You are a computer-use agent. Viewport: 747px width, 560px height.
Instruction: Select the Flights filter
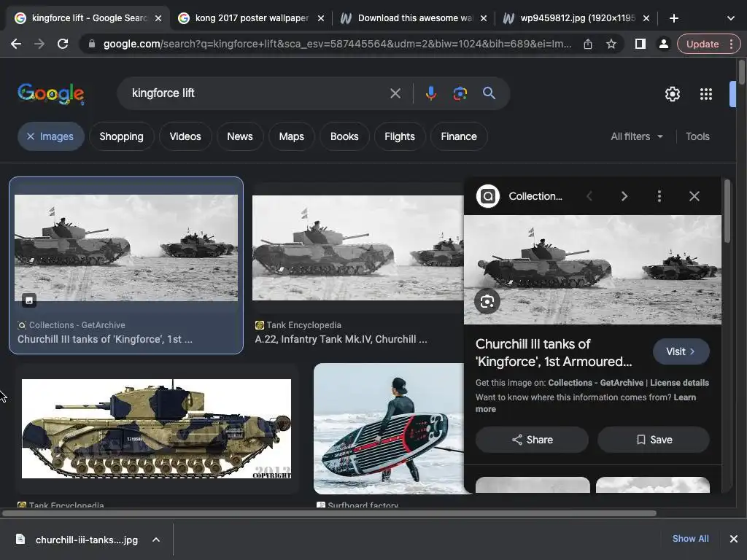[400, 136]
